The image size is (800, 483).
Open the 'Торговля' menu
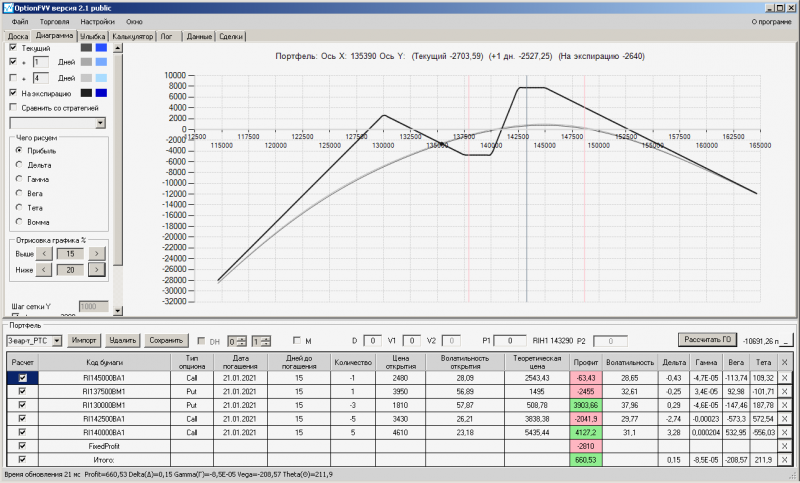[x=55, y=22]
